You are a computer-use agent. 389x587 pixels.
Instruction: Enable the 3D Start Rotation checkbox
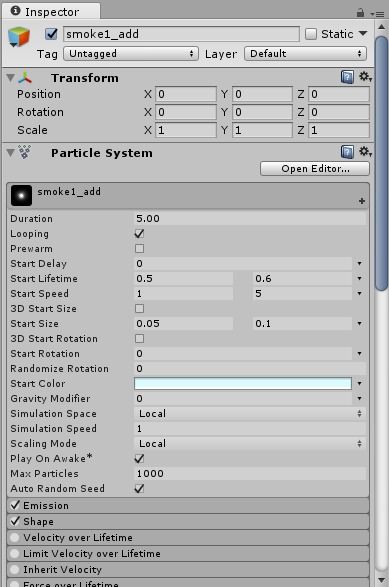(x=139, y=338)
